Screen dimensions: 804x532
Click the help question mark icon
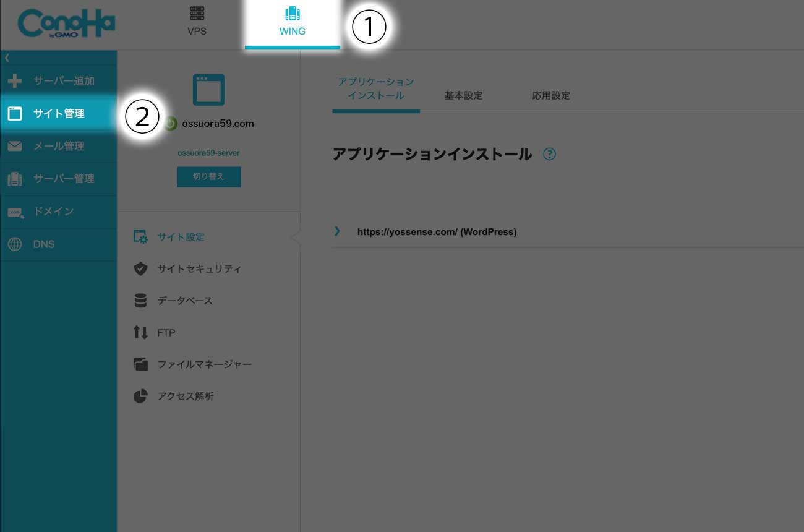(549, 154)
